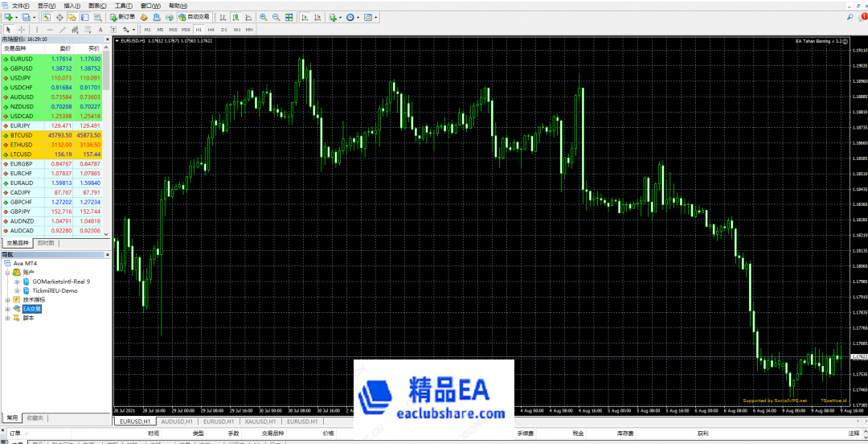Open the search magnifier icon top right
Image resolution: width=868 pixels, height=444 pixels.
tap(850, 17)
